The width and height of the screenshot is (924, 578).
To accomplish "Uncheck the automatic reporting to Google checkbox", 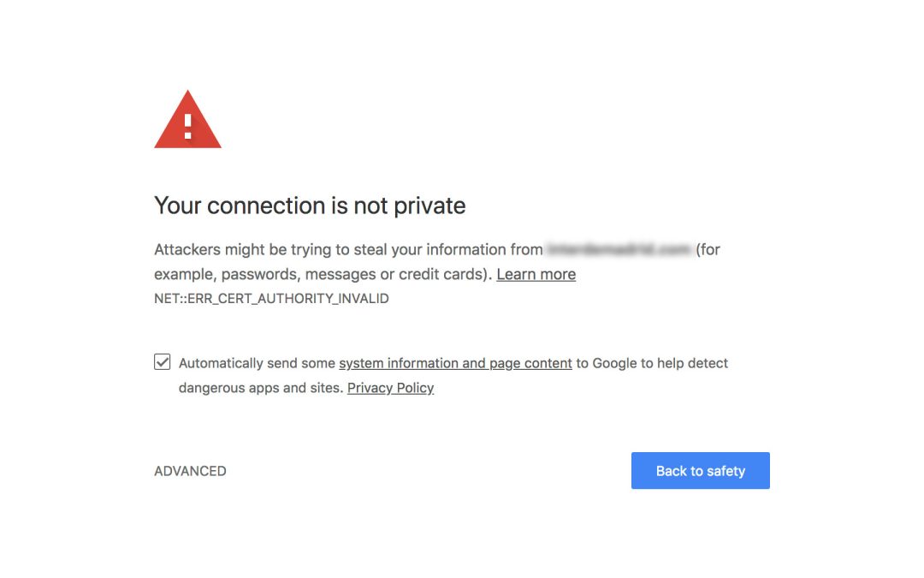I will pyautogui.click(x=162, y=362).
